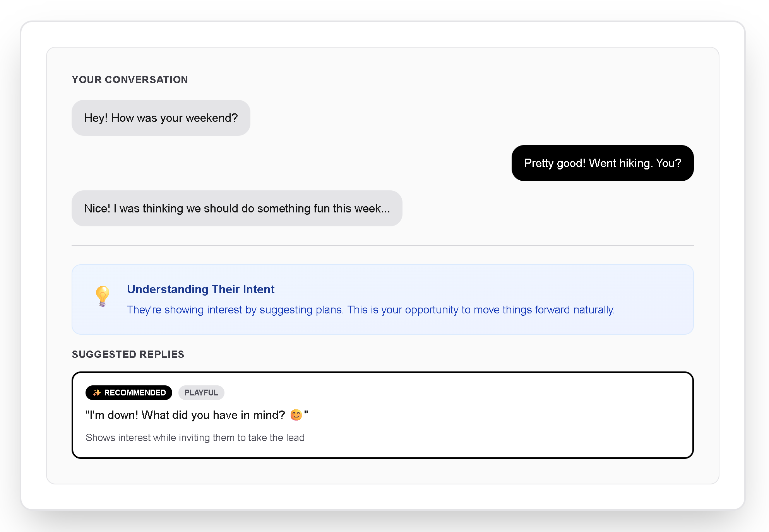Click the YOUR CONVERSATION section header
769x532 pixels.
click(x=130, y=80)
